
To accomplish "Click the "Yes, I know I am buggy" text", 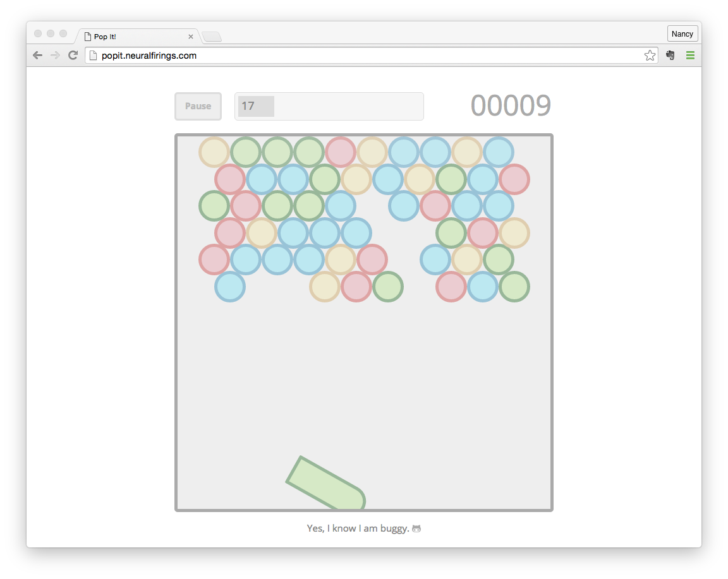I will tap(357, 528).
